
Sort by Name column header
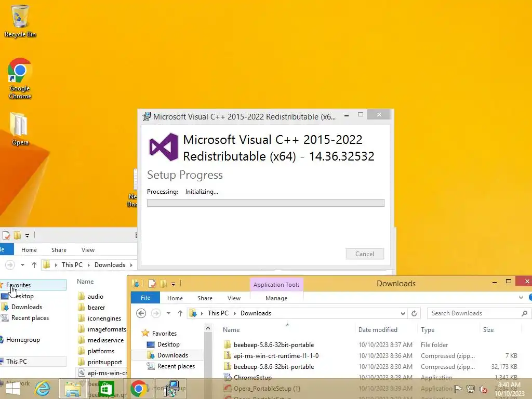pos(231,330)
